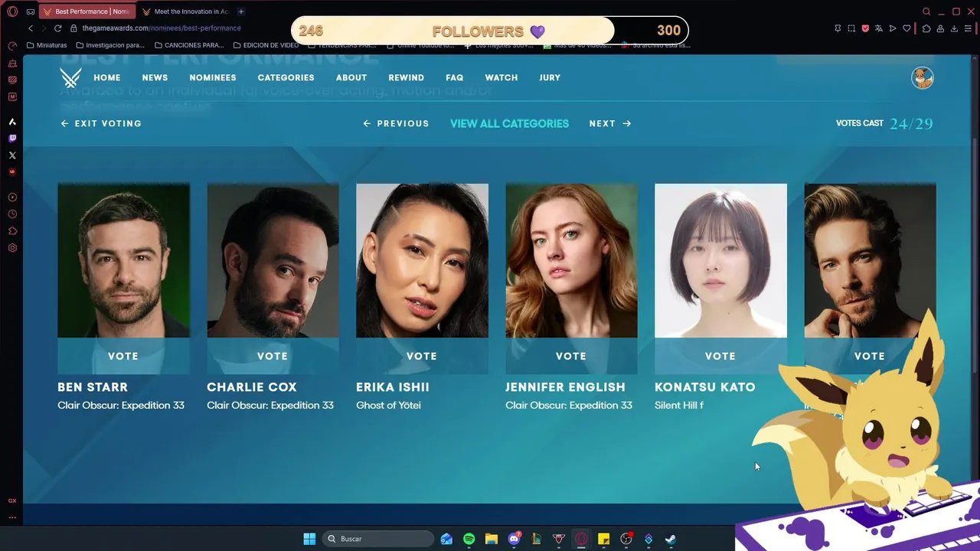
Task: Open sidebar settings gear icon
Action: [x=12, y=248]
